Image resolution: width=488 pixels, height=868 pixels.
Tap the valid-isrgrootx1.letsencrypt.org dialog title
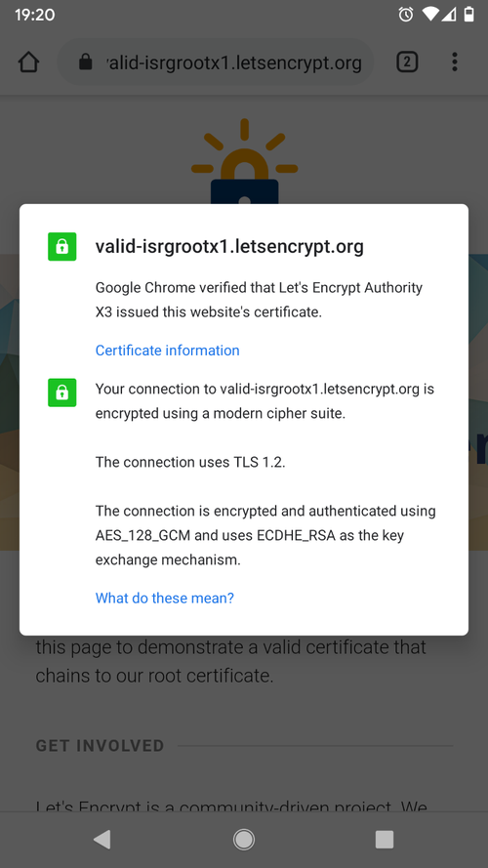229,246
